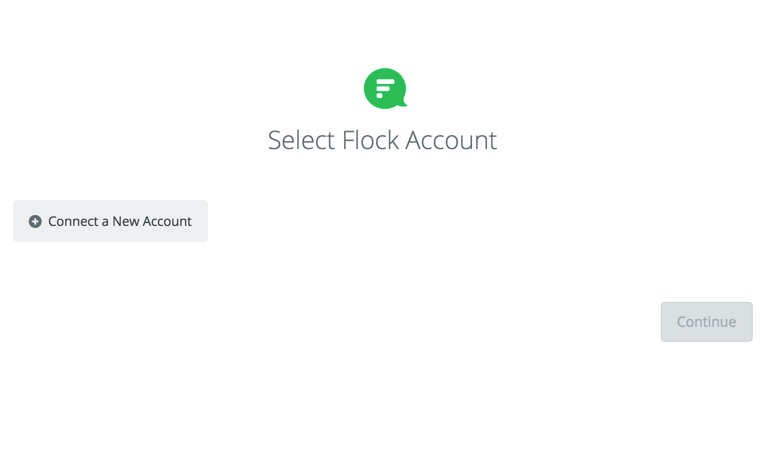Screen dimensions: 762x473
Task: Open the Flock app icon above the title
Action: tap(385, 88)
